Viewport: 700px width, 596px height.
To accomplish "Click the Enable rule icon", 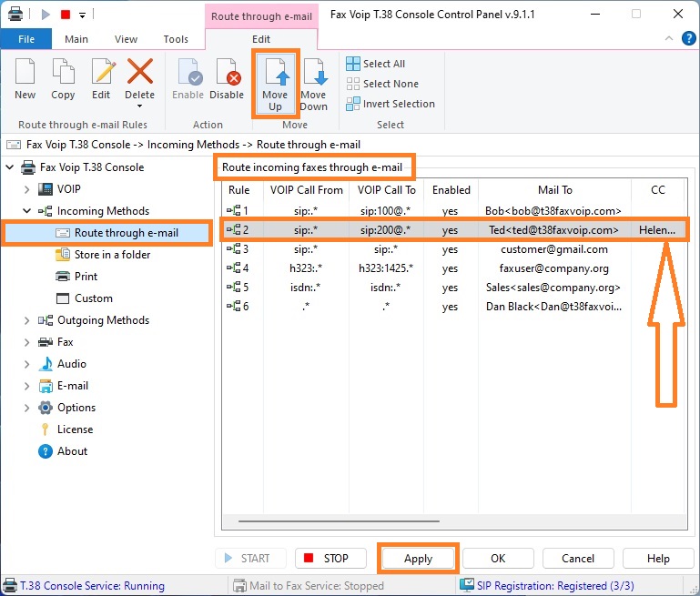I will pos(189,71).
